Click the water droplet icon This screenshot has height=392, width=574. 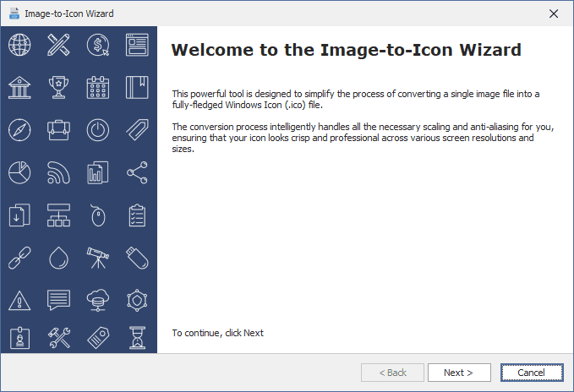click(x=58, y=257)
